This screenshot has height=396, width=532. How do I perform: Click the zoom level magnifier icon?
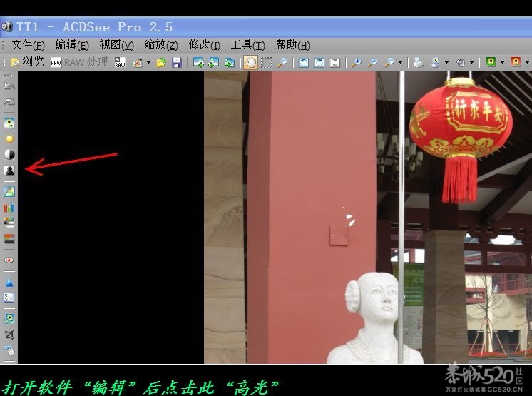click(389, 63)
